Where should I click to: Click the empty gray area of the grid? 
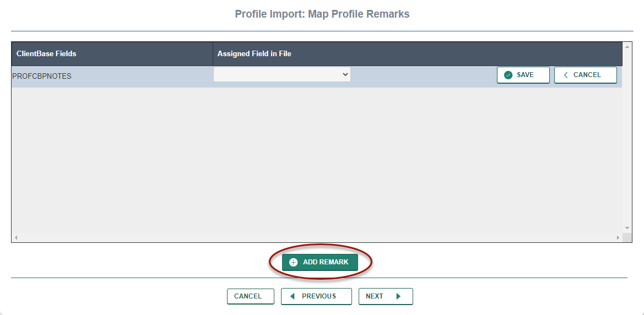[317, 160]
